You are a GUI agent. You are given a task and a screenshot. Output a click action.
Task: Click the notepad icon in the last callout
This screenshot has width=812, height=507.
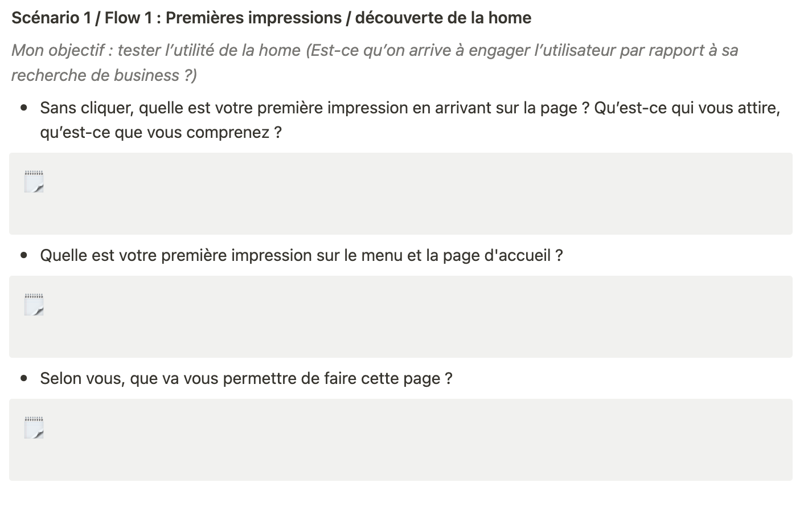tap(34, 427)
